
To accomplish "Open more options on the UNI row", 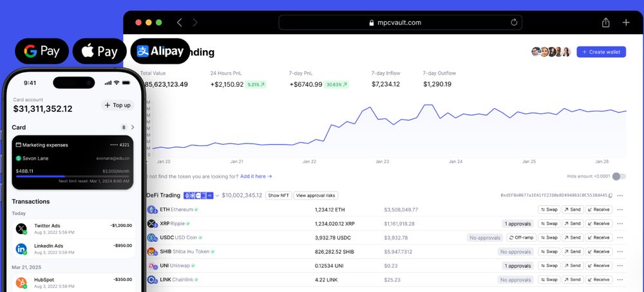I will click(x=620, y=266).
